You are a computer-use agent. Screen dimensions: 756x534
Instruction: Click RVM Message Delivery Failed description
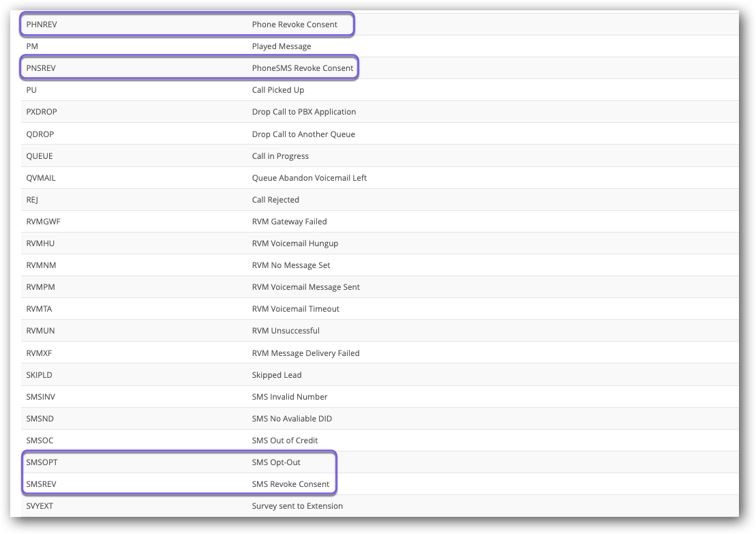coord(305,353)
